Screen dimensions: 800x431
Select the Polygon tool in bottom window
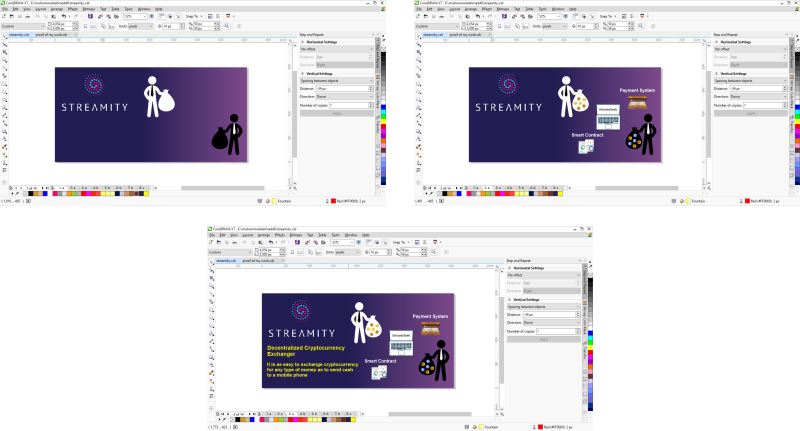[212, 326]
